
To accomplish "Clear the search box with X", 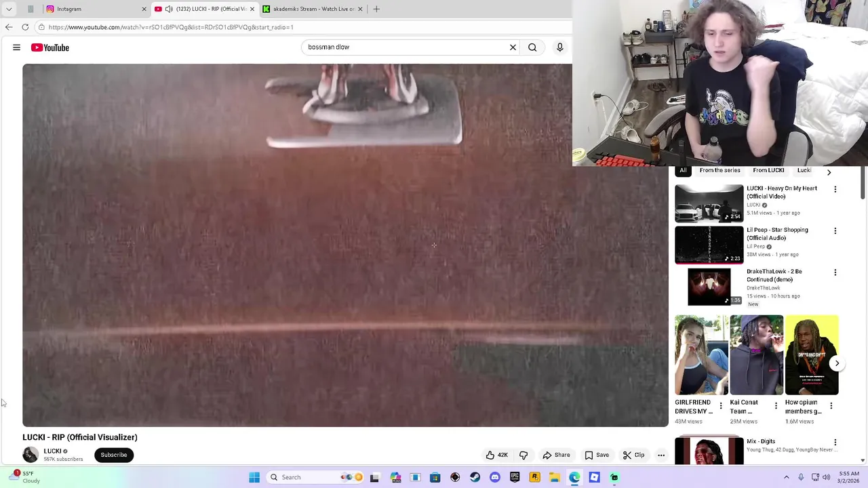I will point(513,47).
